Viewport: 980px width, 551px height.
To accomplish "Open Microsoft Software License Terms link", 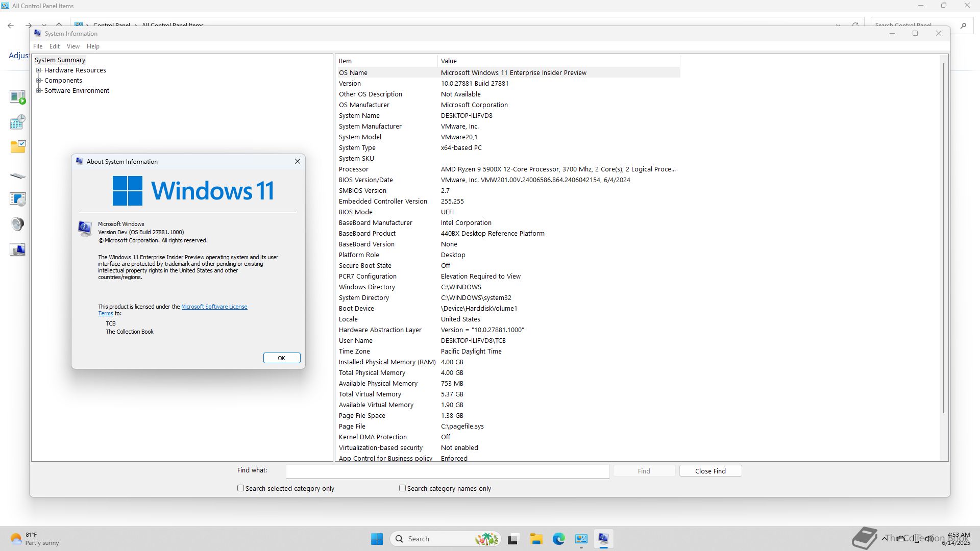I will click(x=214, y=307).
